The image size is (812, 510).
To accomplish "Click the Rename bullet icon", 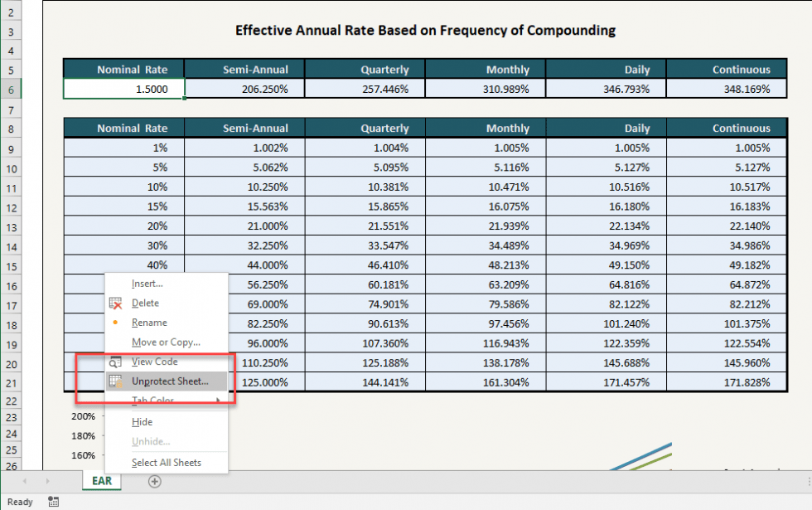I will [x=117, y=323].
